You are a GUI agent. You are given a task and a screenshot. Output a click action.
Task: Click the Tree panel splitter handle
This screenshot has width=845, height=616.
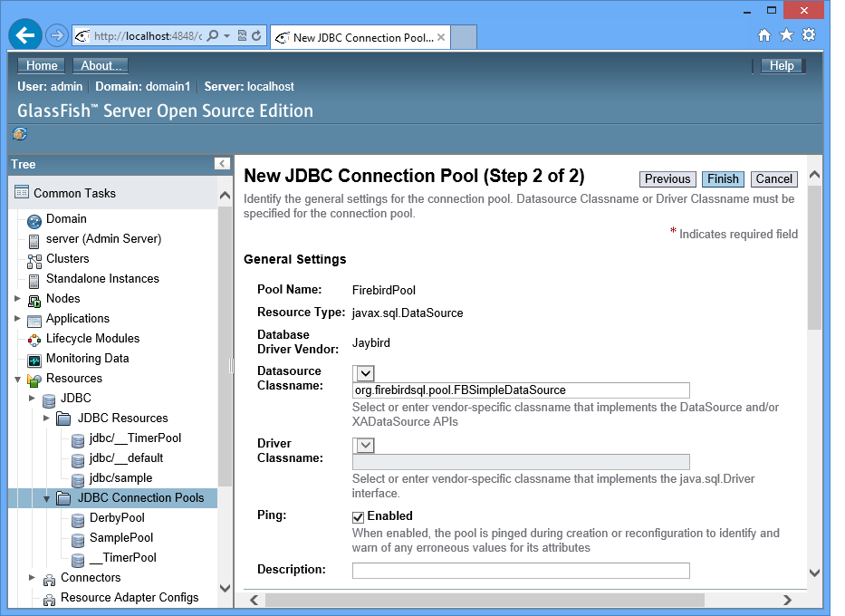pos(232,367)
